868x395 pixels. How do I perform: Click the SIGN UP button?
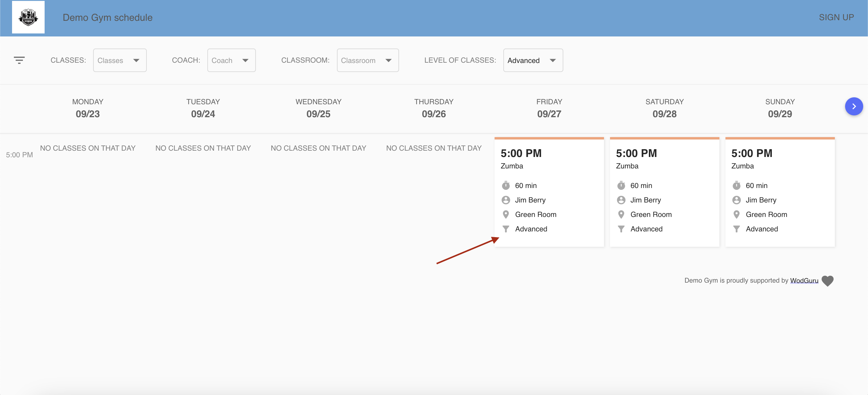point(836,17)
